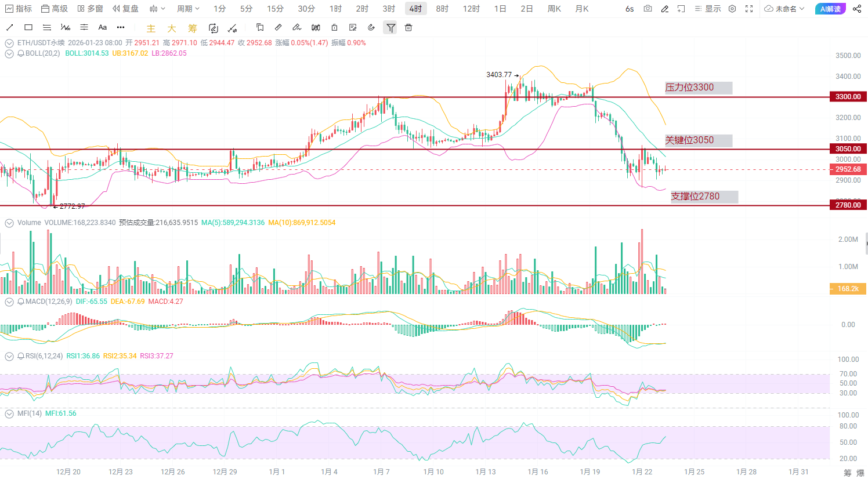Collapse the Volume indicator panel

coord(9,223)
